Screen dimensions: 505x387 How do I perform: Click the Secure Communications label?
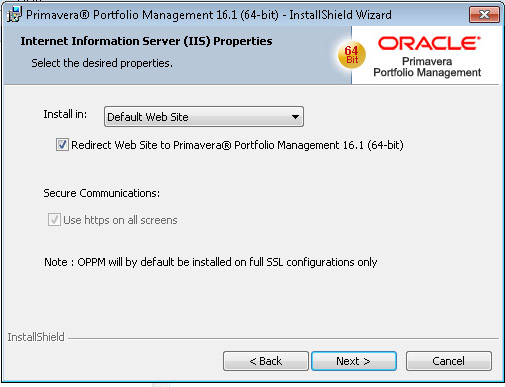point(102,193)
